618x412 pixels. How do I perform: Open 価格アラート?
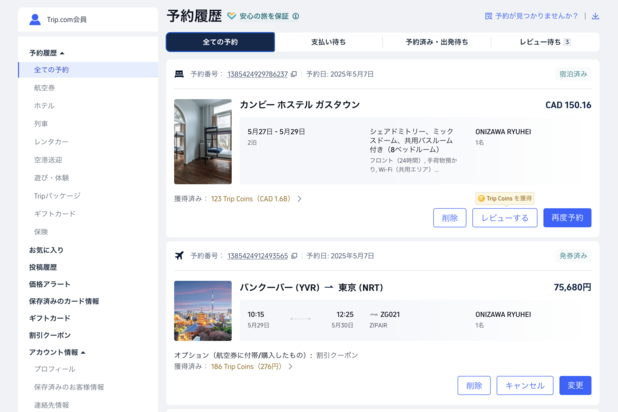pos(49,284)
